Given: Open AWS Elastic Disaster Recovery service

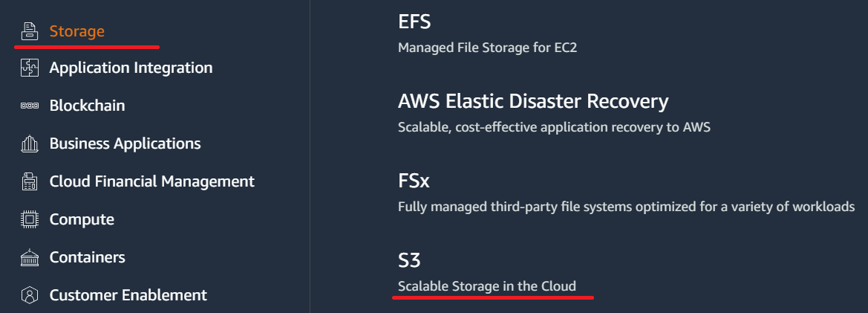Looking at the screenshot, I should (533, 101).
